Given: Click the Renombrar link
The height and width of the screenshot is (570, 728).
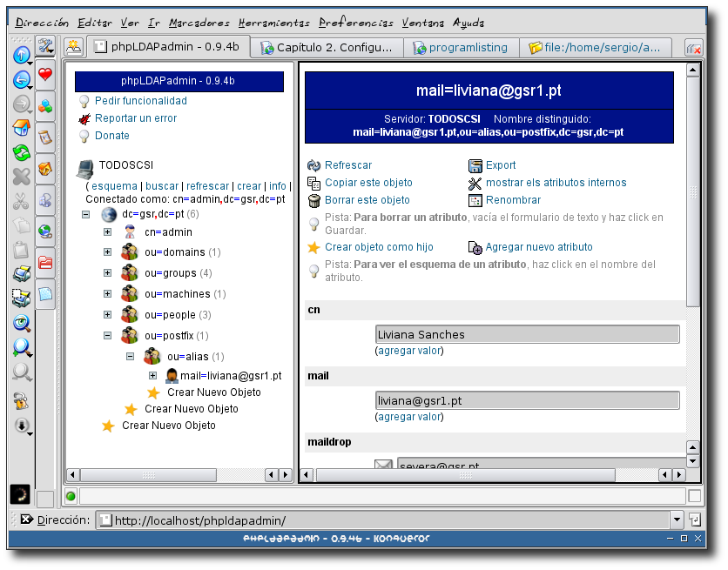Looking at the screenshot, I should click(x=513, y=200).
